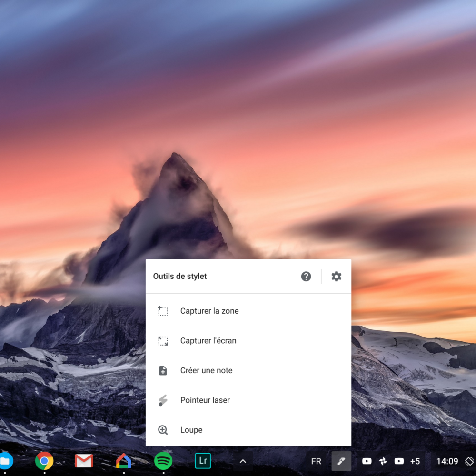Open the pinwheel notification icon in tray
The height and width of the screenshot is (476, 476).
[383, 461]
